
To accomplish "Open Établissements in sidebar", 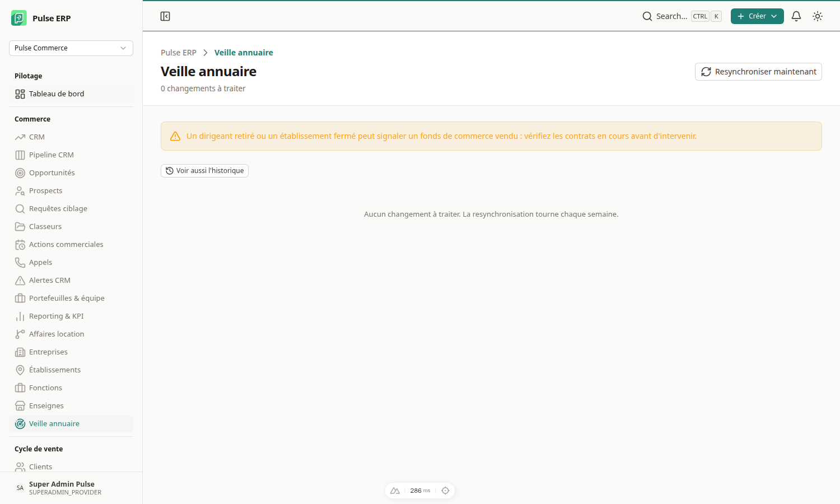I will (x=71, y=370).
